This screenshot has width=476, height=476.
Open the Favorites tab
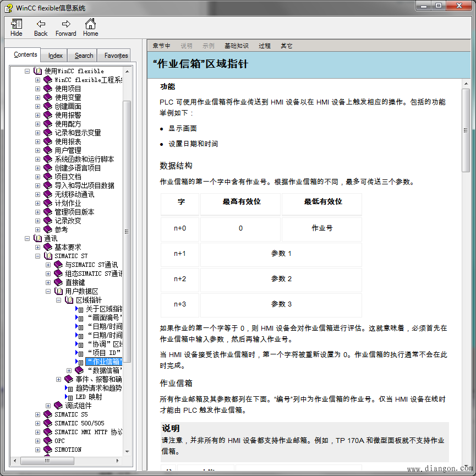116,56
